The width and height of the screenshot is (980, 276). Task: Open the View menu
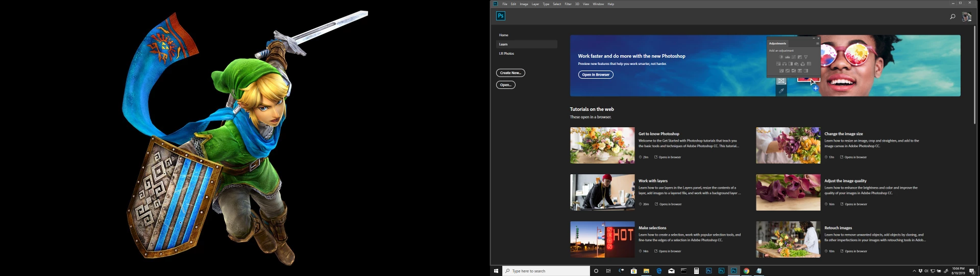(x=586, y=4)
